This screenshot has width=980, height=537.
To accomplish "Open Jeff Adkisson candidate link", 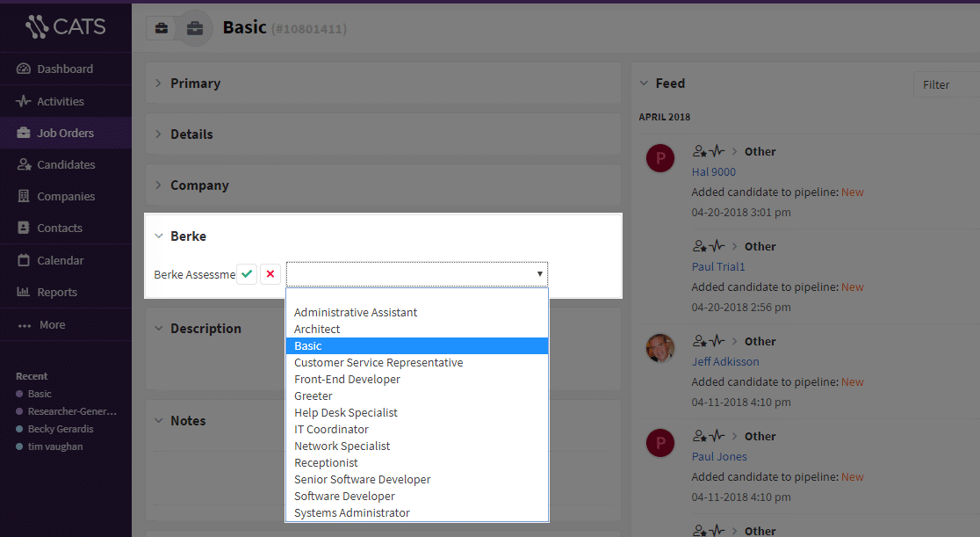I will [x=725, y=362].
